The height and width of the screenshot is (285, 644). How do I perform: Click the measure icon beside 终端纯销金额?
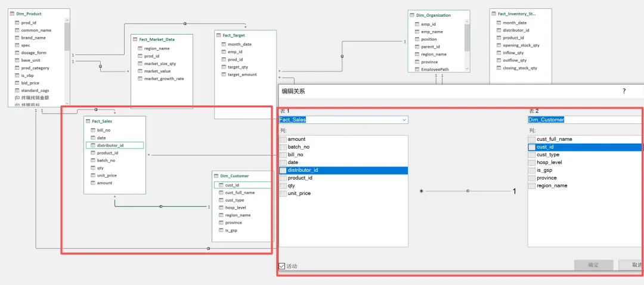pyautogui.click(x=17, y=98)
